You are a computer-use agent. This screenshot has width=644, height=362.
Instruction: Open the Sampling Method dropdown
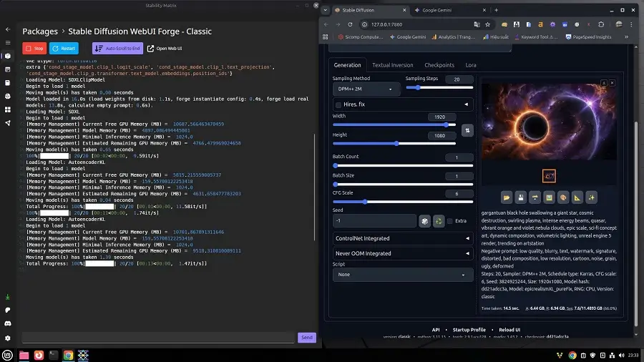point(366,89)
